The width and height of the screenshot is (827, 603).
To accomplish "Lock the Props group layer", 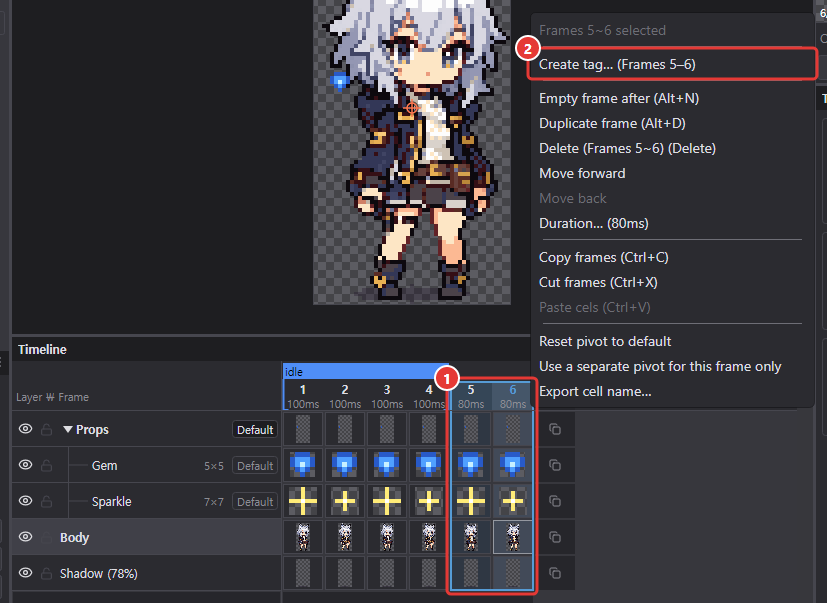I will coord(46,429).
